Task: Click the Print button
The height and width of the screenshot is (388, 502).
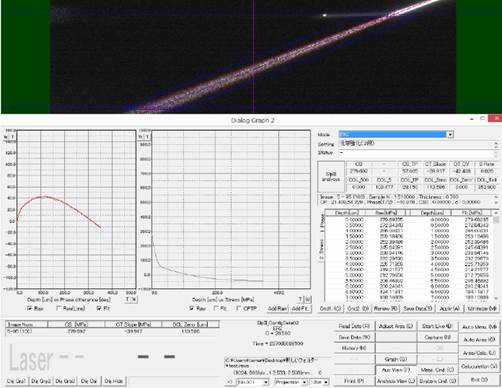Action: 354,381
